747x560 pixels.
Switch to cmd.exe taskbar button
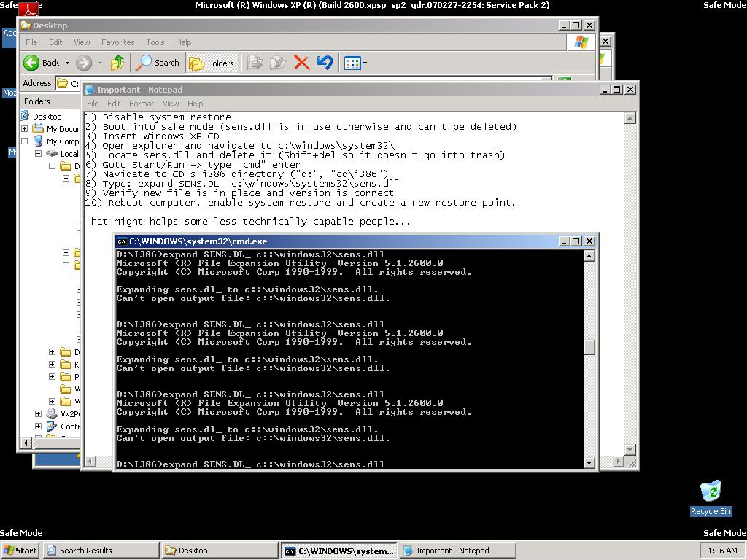(338, 551)
